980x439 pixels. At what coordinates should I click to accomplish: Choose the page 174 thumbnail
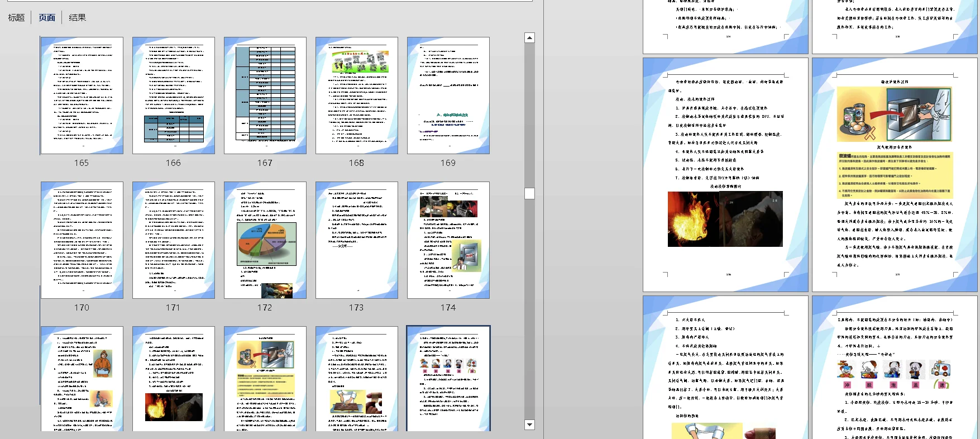click(x=448, y=240)
